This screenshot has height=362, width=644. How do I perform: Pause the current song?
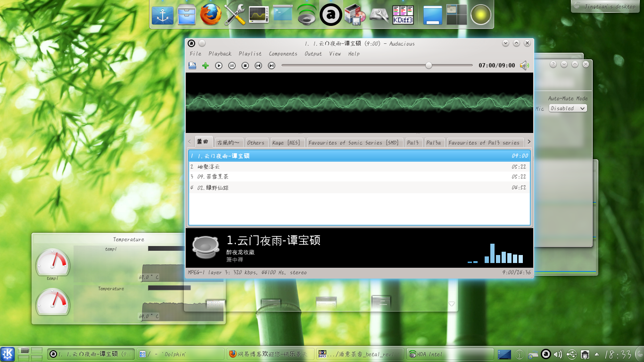pyautogui.click(x=232, y=66)
